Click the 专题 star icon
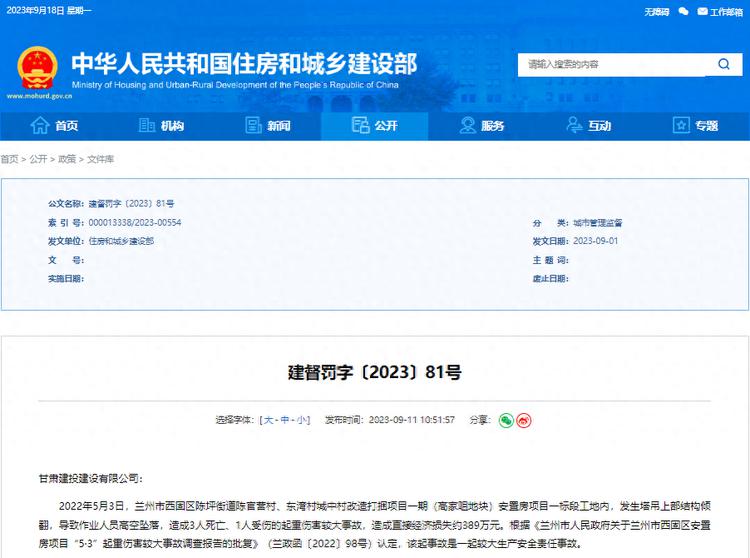The width and height of the screenshot is (750, 558). coord(681,125)
